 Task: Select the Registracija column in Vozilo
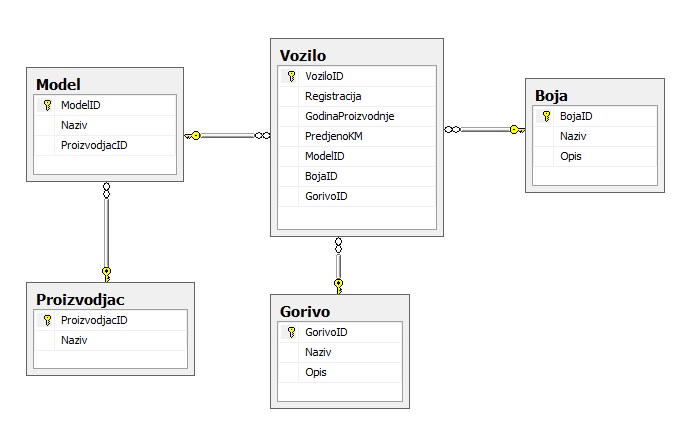333,96
